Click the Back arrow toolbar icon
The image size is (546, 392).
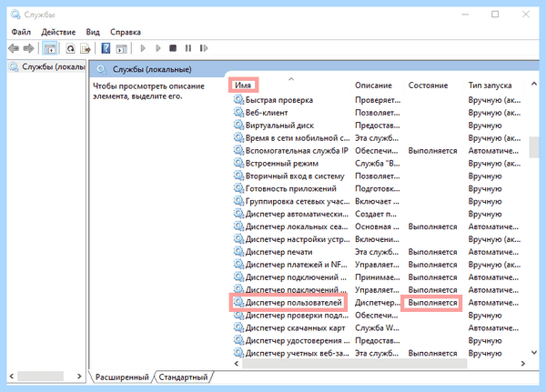coord(14,48)
